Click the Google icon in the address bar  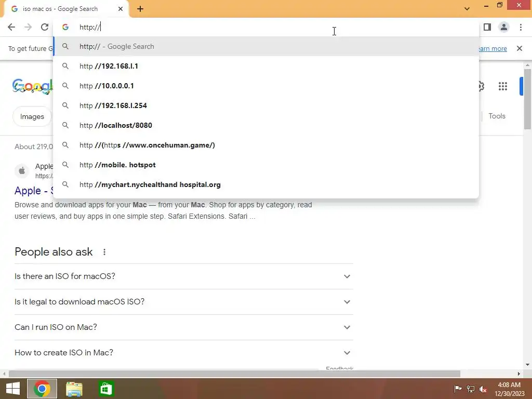(x=65, y=27)
